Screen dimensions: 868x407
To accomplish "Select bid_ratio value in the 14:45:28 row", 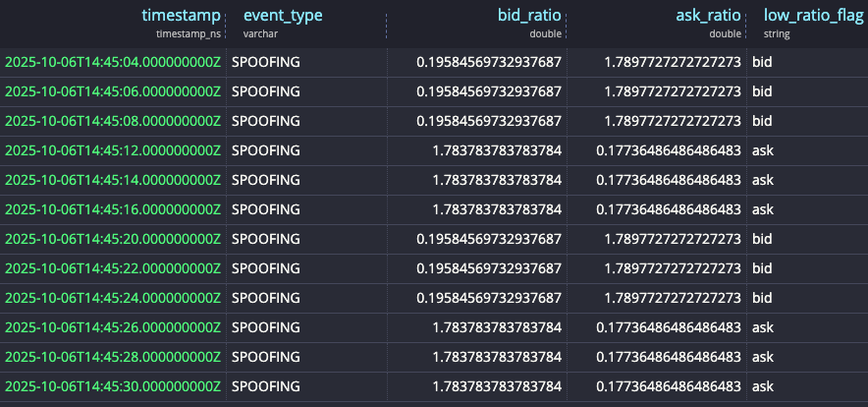I will pyautogui.click(x=498, y=357).
